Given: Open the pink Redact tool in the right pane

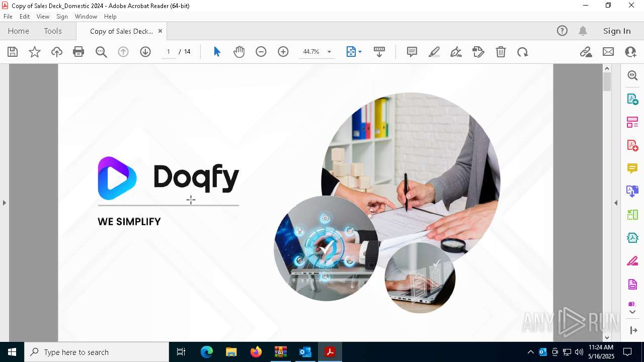Looking at the screenshot, I should coord(632,261).
